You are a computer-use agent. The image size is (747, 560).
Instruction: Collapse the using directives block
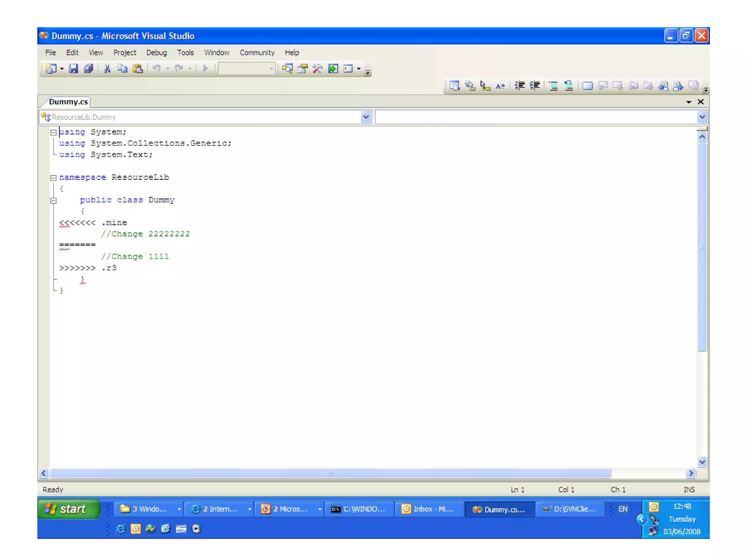click(53, 133)
